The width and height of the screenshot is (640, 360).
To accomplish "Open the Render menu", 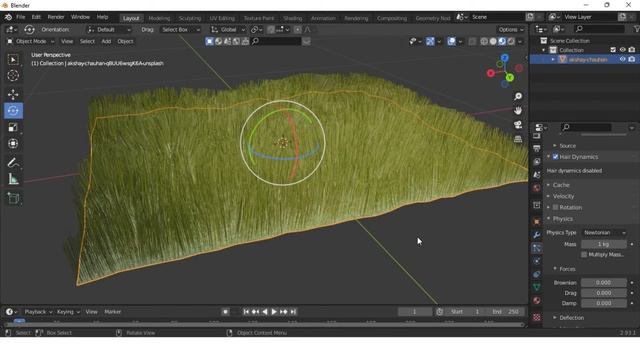I will coord(56,17).
